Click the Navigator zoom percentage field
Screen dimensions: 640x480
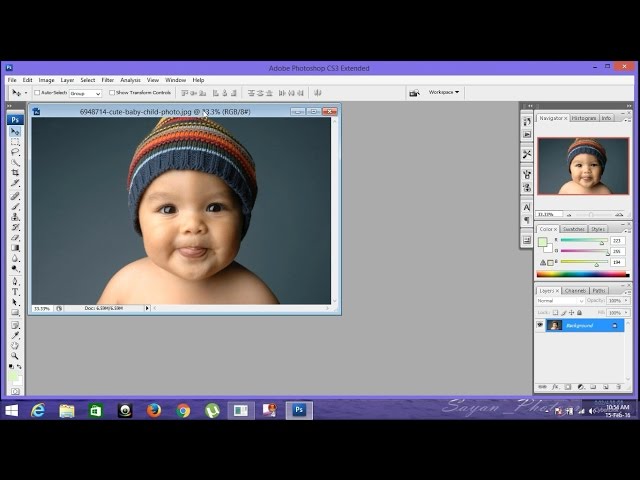[x=549, y=214]
